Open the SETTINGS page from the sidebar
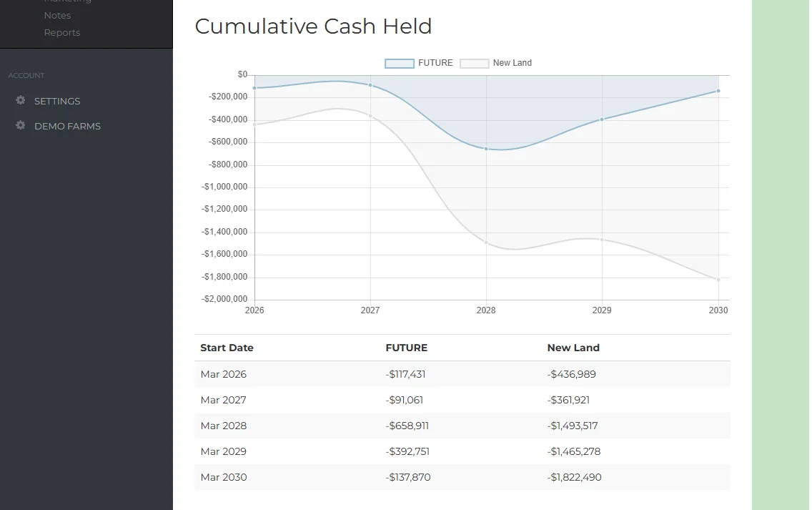Screen dimensions: 812x510 pos(56,101)
